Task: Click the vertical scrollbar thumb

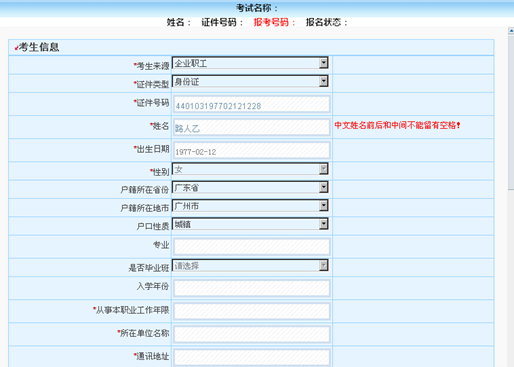Action: pos(511,113)
